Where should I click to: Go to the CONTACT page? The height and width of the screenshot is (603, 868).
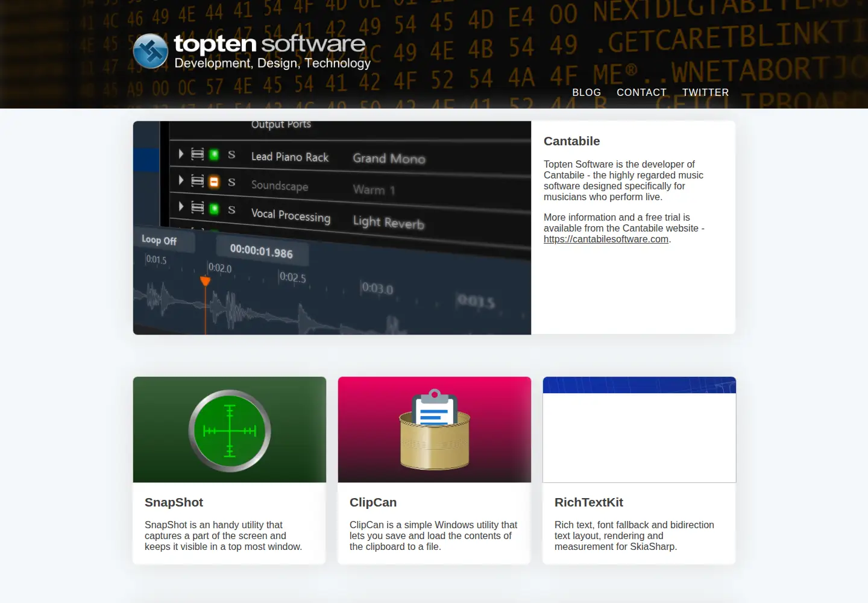tap(641, 92)
